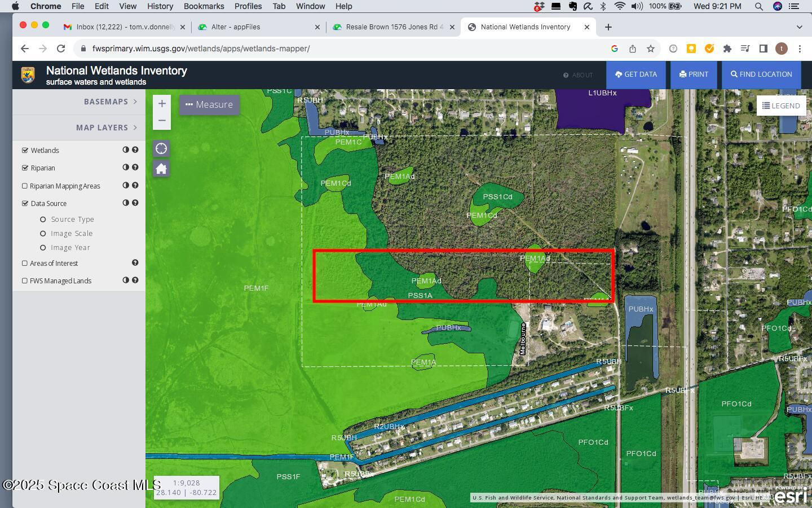The height and width of the screenshot is (508, 812).
Task: Open the Bookmarks menu in menu bar
Action: (204, 6)
